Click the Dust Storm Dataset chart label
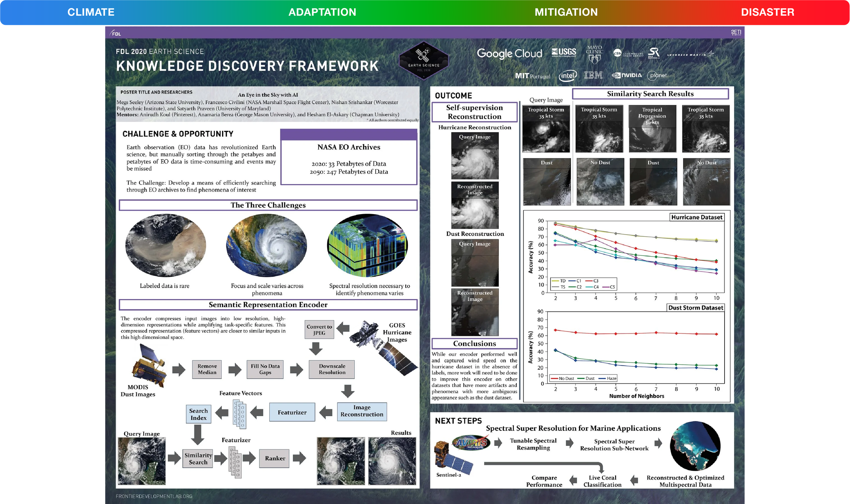 tap(696, 308)
